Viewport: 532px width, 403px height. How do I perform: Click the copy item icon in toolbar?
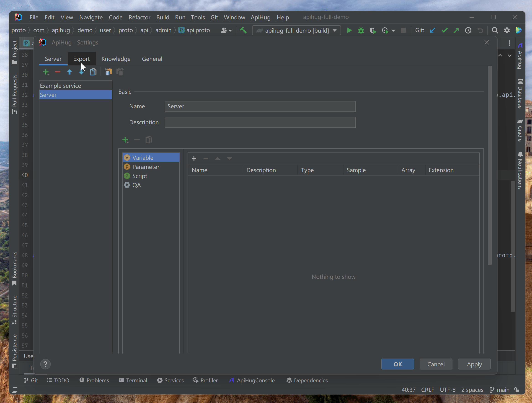point(93,72)
